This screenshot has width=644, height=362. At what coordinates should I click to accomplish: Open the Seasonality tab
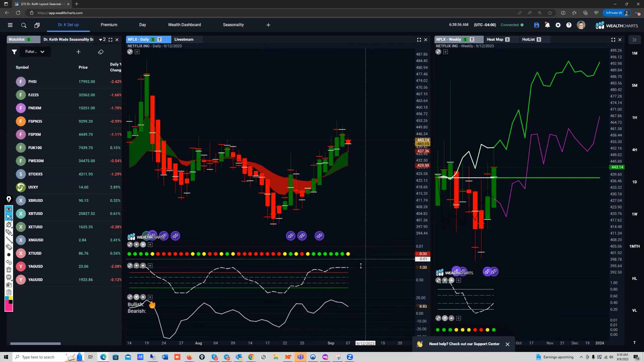pos(233,25)
